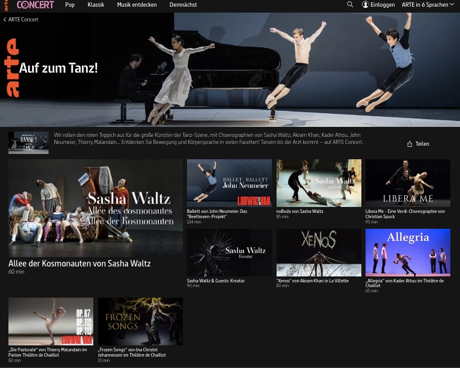The image size is (460, 368).
Task: Open the Sasha Waltz Kreatur thumbnail
Action: point(229,253)
